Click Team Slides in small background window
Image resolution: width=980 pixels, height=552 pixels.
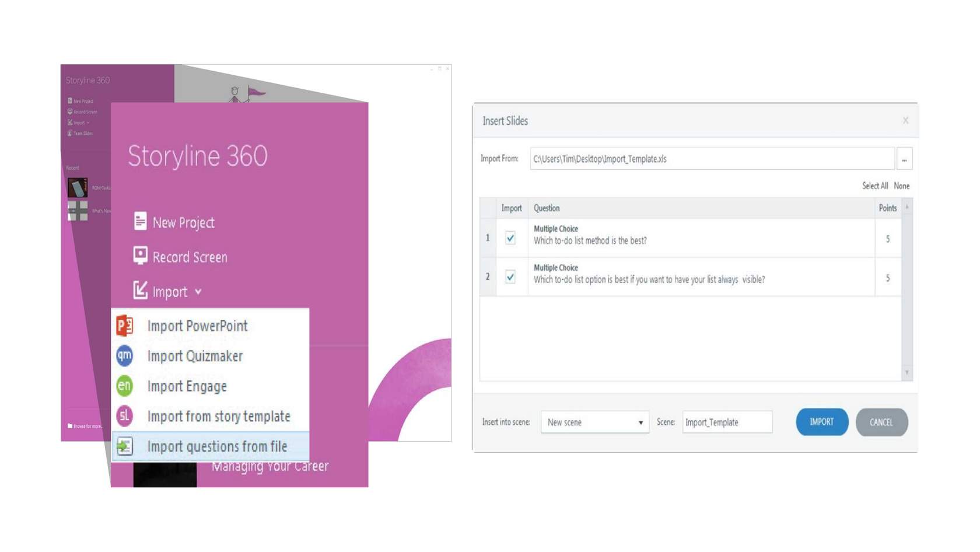pyautogui.click(x=80, y=134)
